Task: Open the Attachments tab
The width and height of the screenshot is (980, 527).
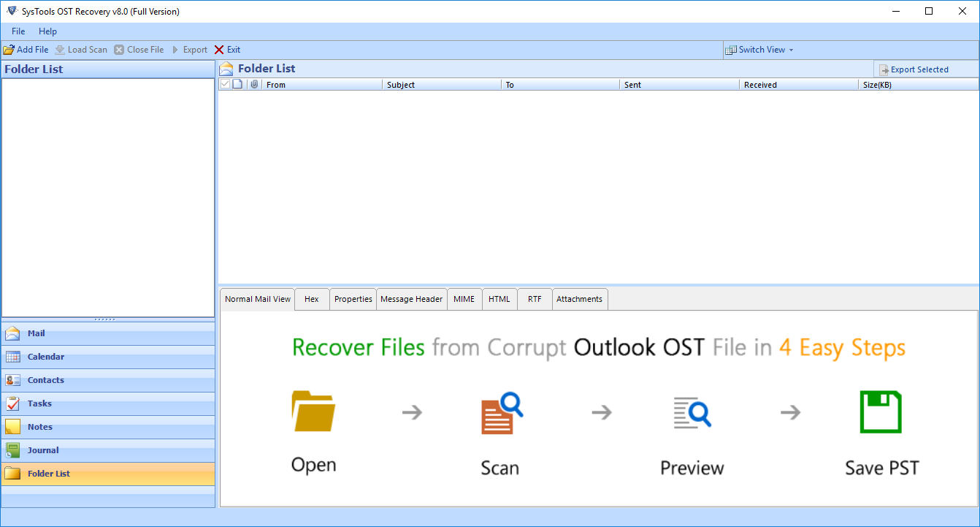Action: [x=579, y=299]
